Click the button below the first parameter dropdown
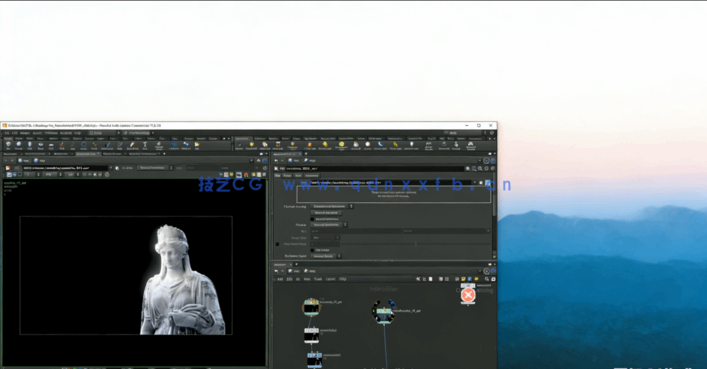The height and width of the screenshot is (369, 707). pyautogui.click(x=326, y=212)
